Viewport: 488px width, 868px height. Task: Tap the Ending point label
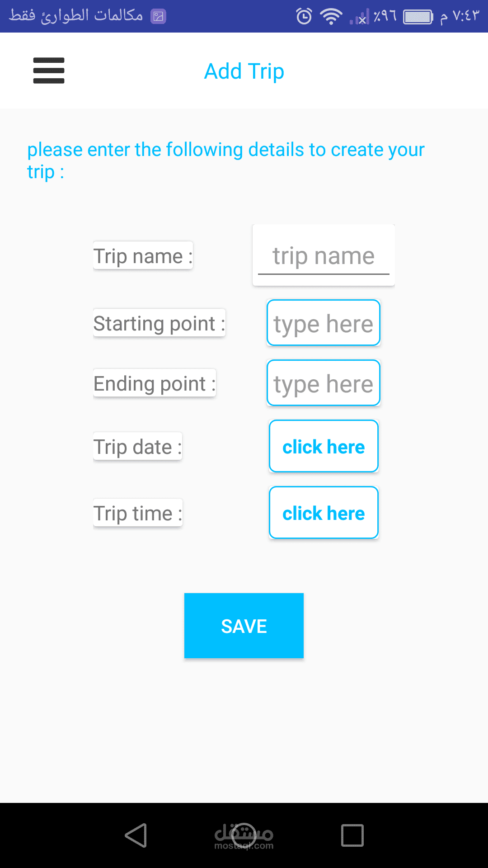point(155,383)
